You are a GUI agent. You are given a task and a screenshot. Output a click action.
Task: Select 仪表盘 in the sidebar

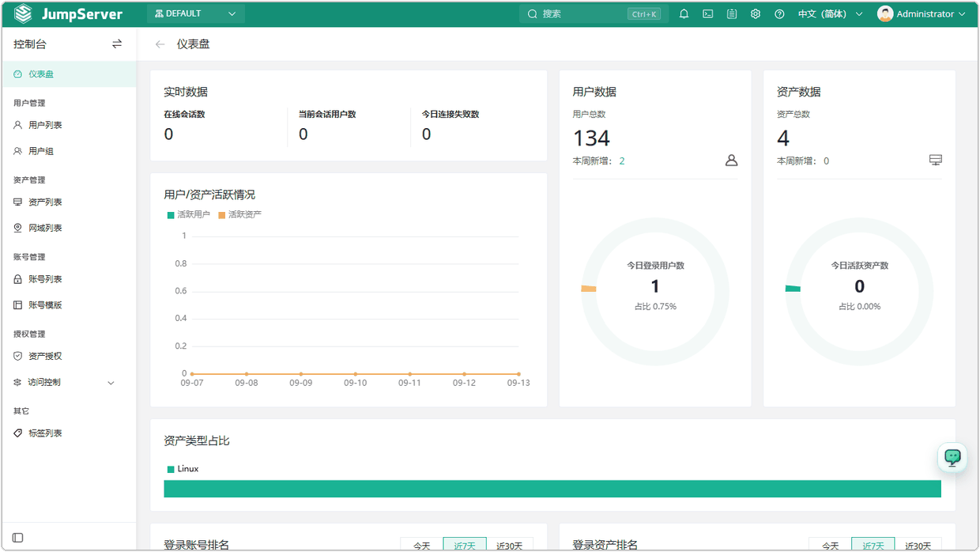click(x=68, y=74)
